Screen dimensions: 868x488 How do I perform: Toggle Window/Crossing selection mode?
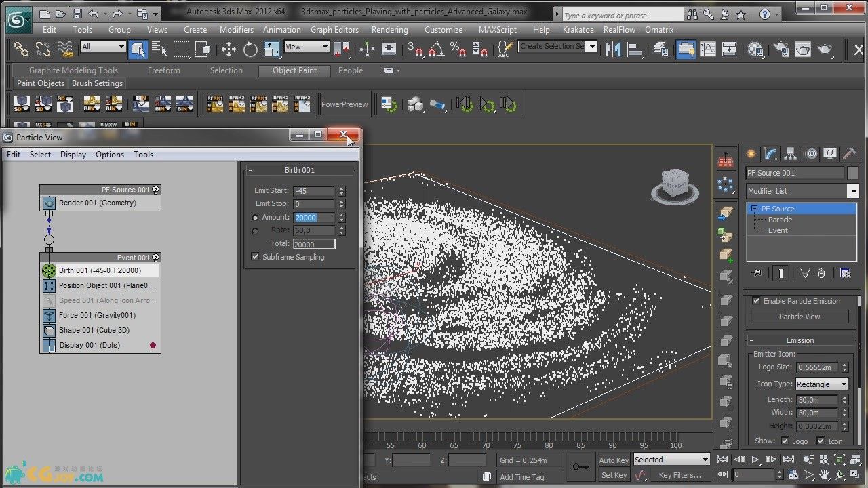[x=203, y=49]
